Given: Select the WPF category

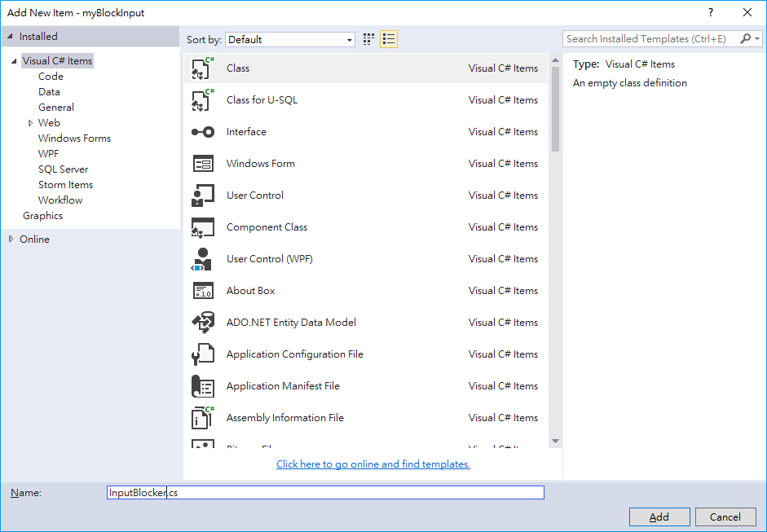Looking at the screenshot, I should pos(48,154).
